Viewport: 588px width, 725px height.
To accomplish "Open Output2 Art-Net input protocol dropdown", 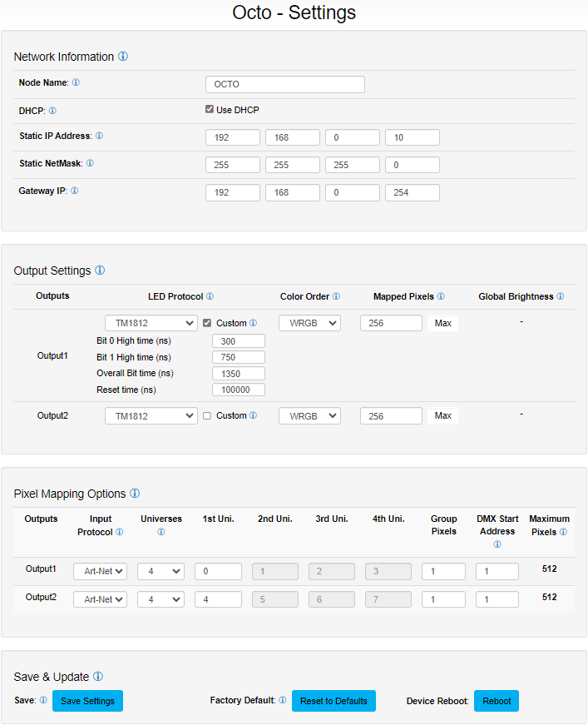I will click(x=101, y=599).
